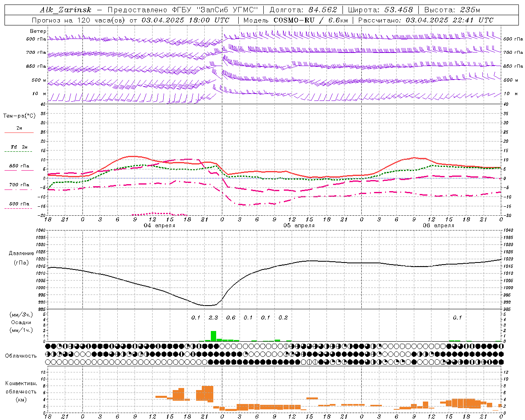Click the station name Alk_Zarinsk
525x420 pixels.
[x=66, y=10]
